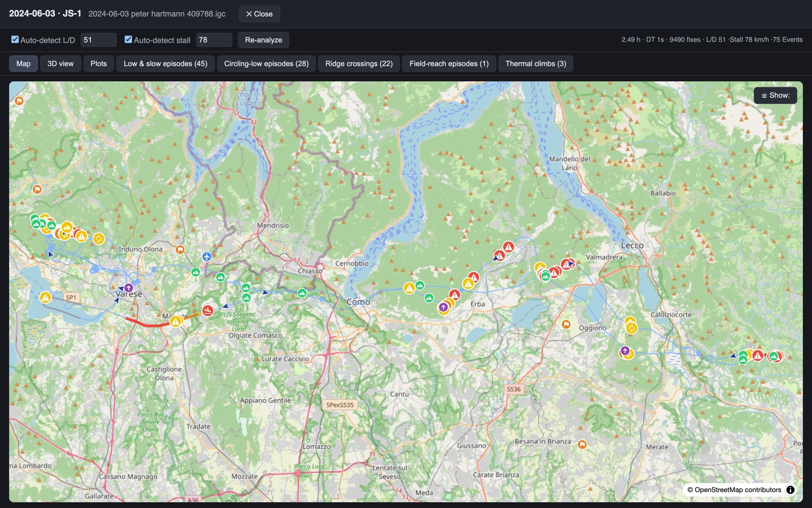Toggle the Auto-detect L/D checkbox
Screen dimensions: 812x508
[x=15, y=39]
